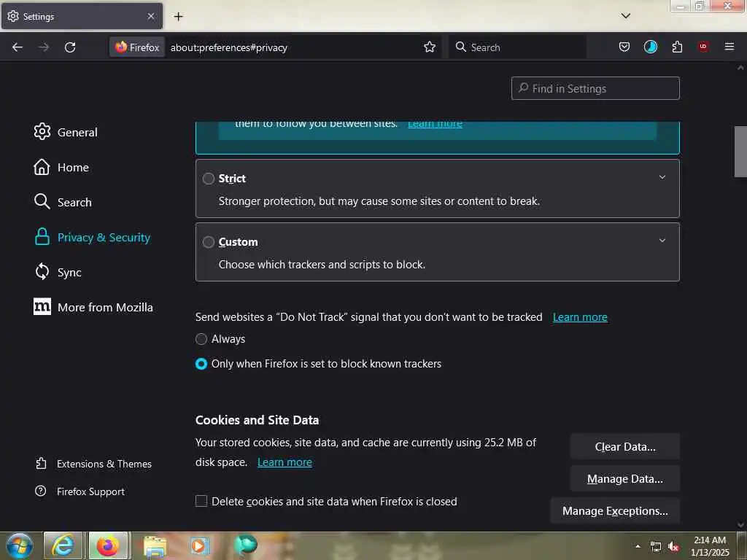Expand the Custom option chevron
This screenshot has height=560, width=747.
[662, 241]
